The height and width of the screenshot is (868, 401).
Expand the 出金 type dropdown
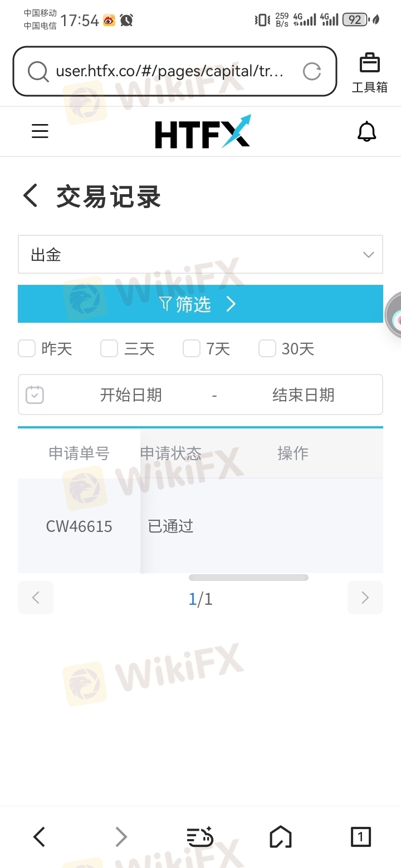click(x=200, y=254)
